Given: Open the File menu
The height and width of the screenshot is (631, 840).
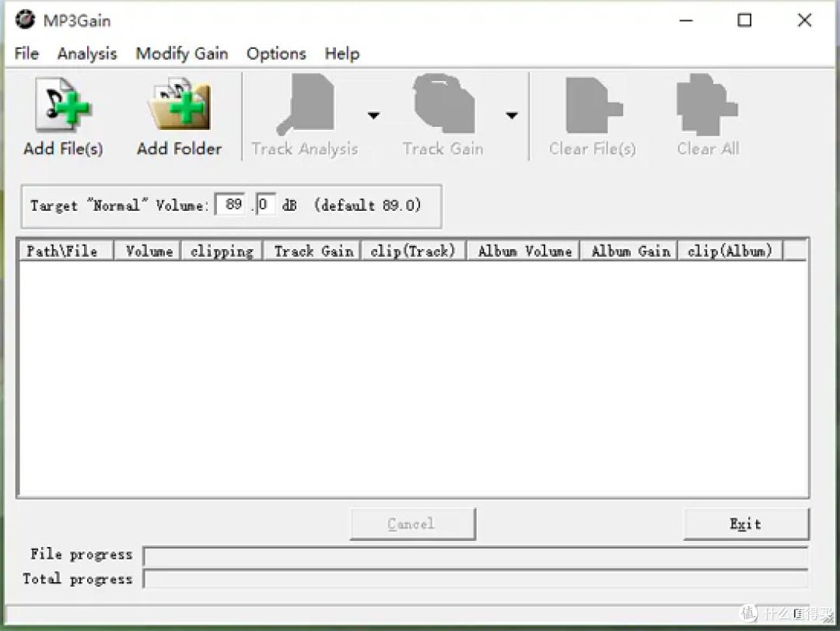Looking at the screenshot, I should [x=26, y=54].
